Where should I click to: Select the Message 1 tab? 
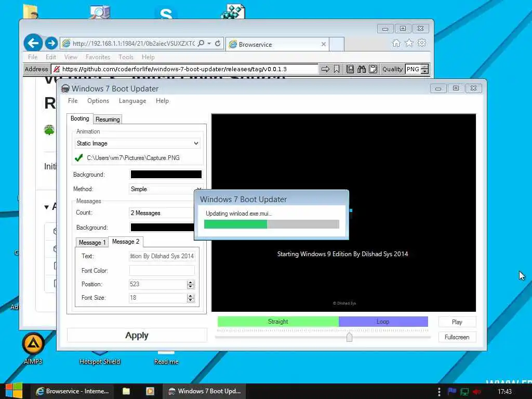coord(92,242)
